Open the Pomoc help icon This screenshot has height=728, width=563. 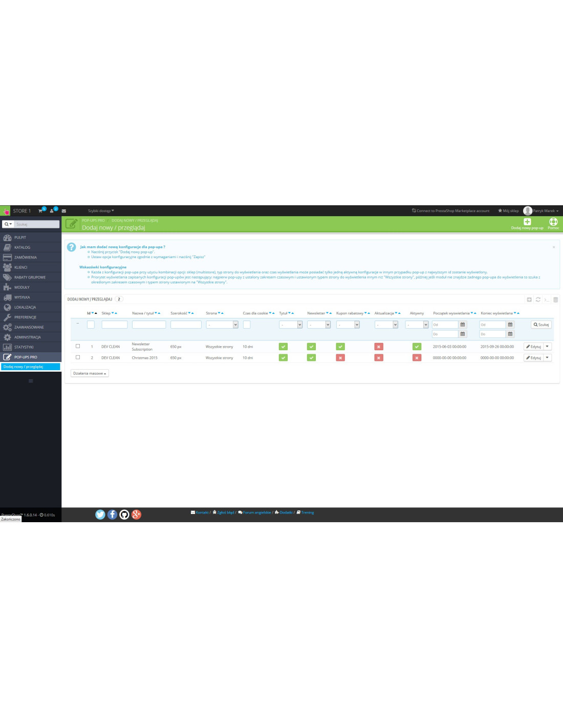pyautogui.click(x=553, y=222)
